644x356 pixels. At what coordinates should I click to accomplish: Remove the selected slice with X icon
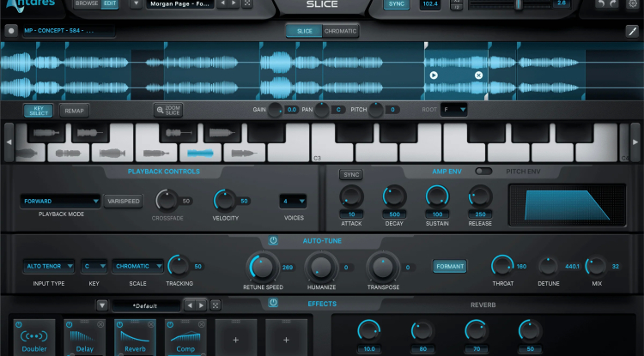click(x=478, y=75)
